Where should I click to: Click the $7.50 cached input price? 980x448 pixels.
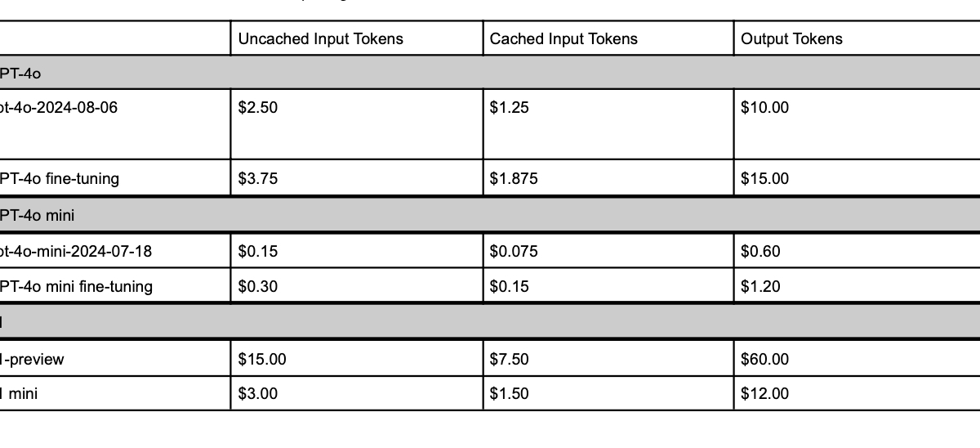pyautogui.click(x=509, y=359)
